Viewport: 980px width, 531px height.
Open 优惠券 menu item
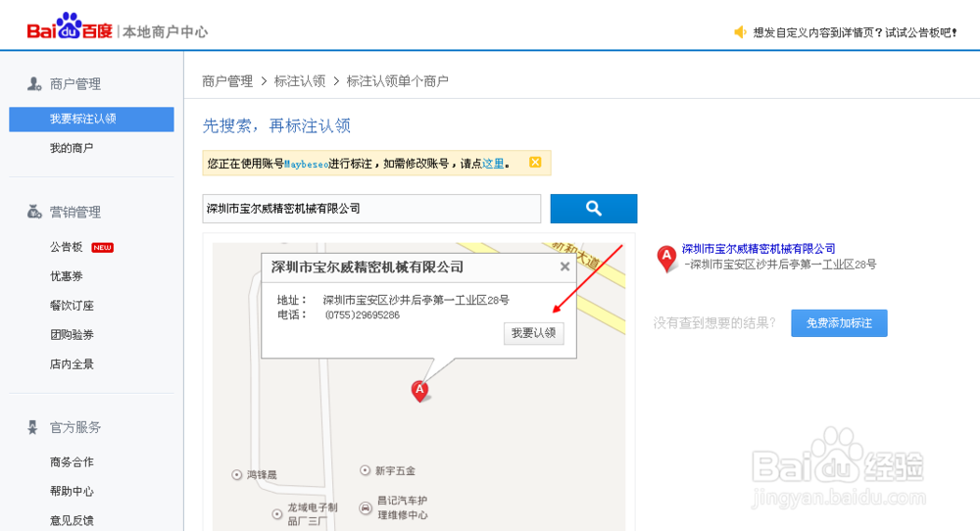(67, 276)
